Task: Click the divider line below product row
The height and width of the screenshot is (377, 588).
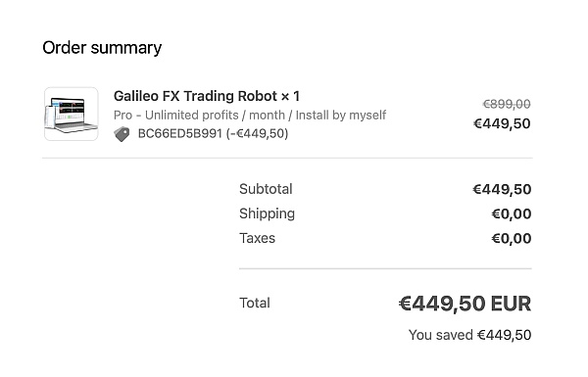Action: pyautogui.click(x=287, y=159)
